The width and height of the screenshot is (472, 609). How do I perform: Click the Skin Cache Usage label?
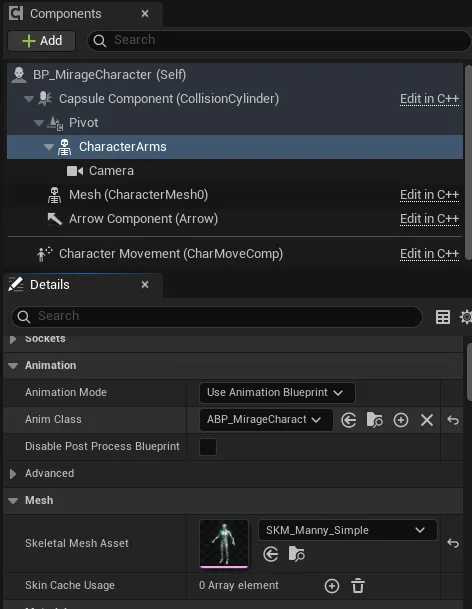click(70, 586)
